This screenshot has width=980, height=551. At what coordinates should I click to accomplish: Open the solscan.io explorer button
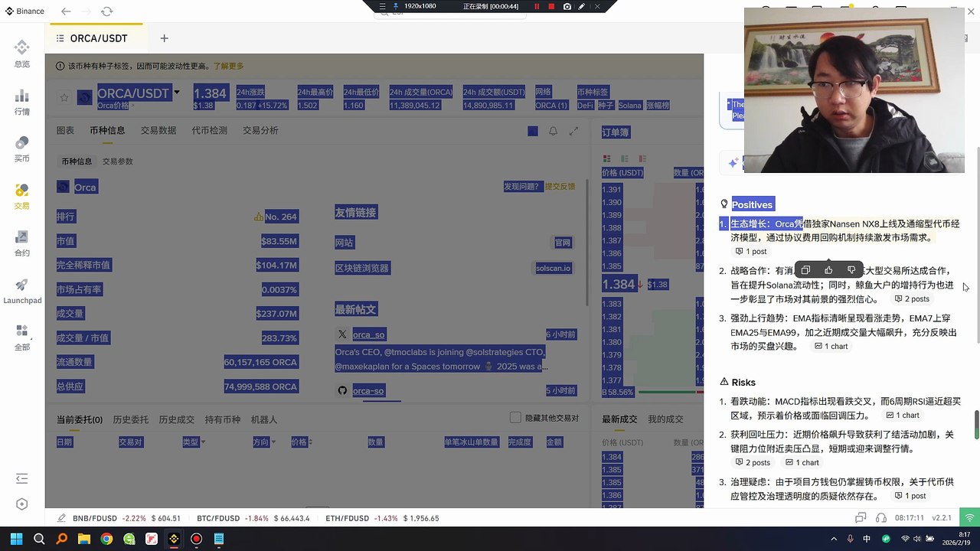553,269
